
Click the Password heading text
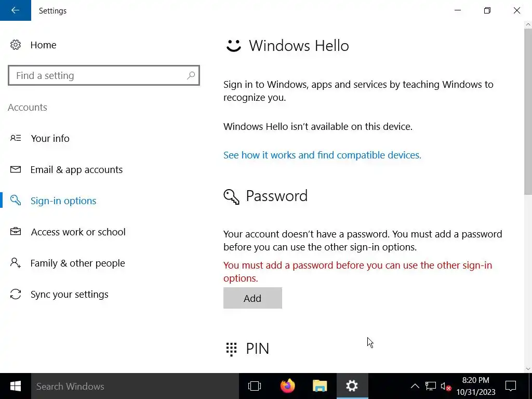point(276,196)
